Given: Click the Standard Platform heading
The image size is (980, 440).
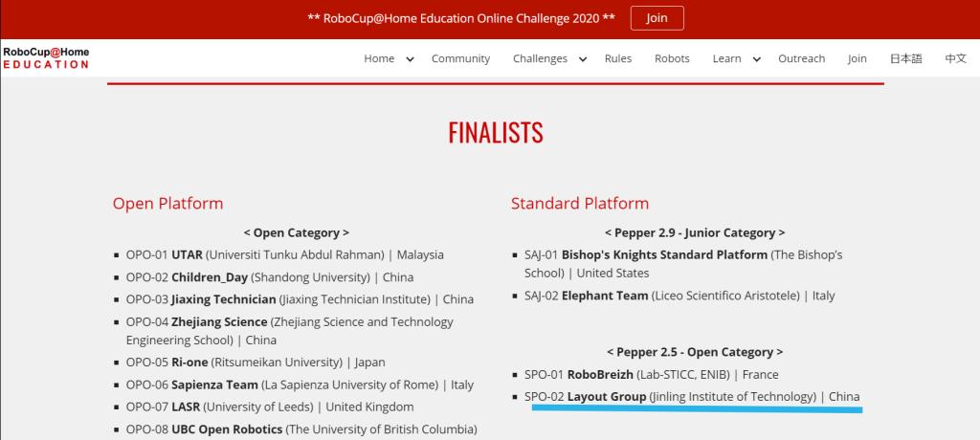Looking at the screenshot, I should point(580,203).
